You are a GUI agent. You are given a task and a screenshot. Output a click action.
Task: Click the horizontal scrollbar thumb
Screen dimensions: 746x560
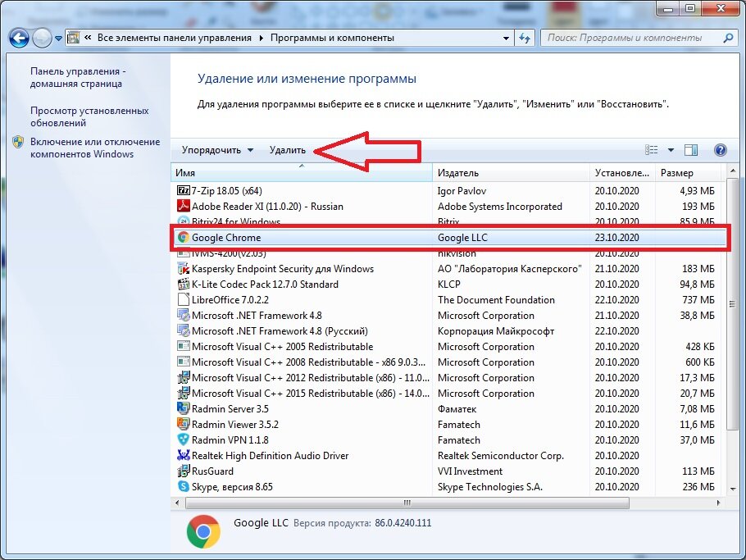(x=407, y=503)
